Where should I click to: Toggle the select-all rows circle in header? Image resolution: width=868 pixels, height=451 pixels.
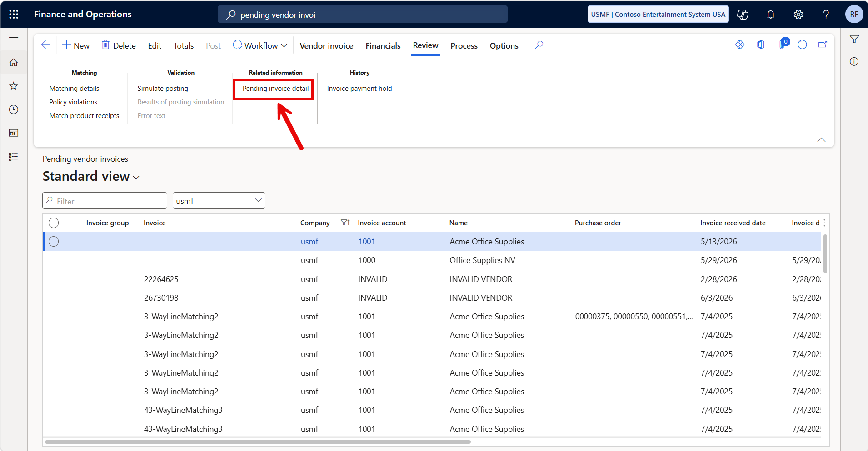(x=54, y=223)
